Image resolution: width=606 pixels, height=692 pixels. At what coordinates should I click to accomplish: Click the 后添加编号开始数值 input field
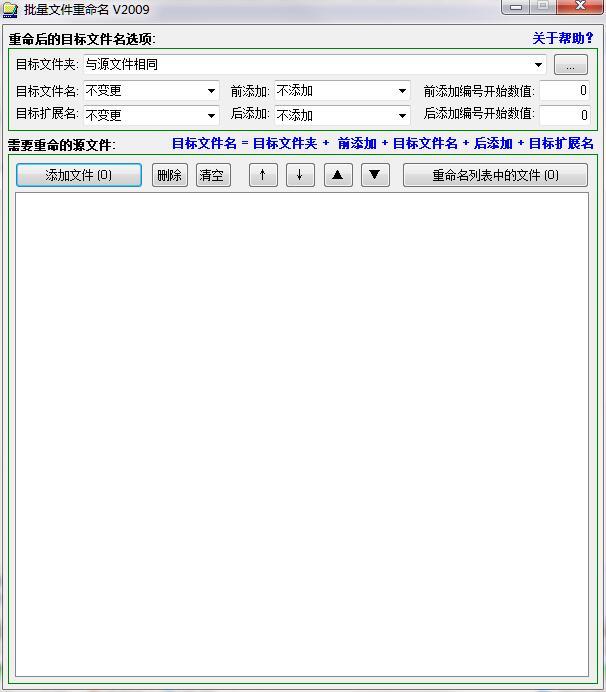[565, 116]
